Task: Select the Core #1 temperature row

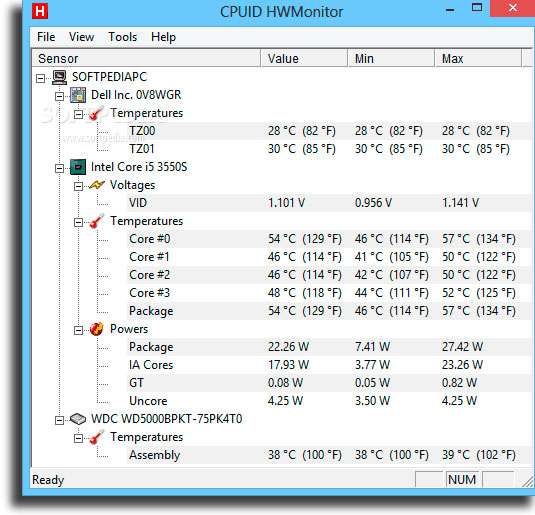Action: pyautogui.click(x=329, y=257)
